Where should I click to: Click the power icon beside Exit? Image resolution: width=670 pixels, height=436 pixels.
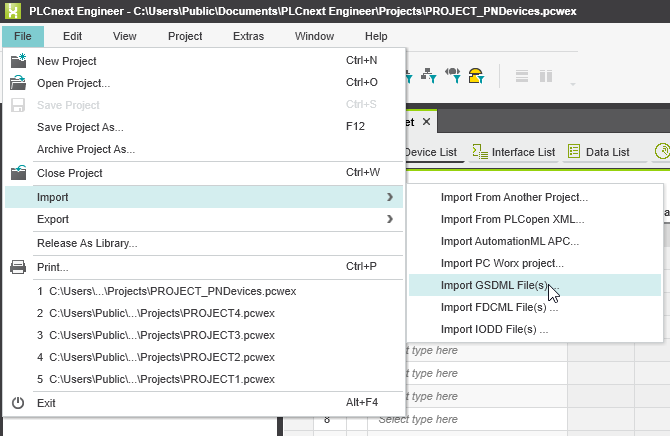[x=18, y=403]
